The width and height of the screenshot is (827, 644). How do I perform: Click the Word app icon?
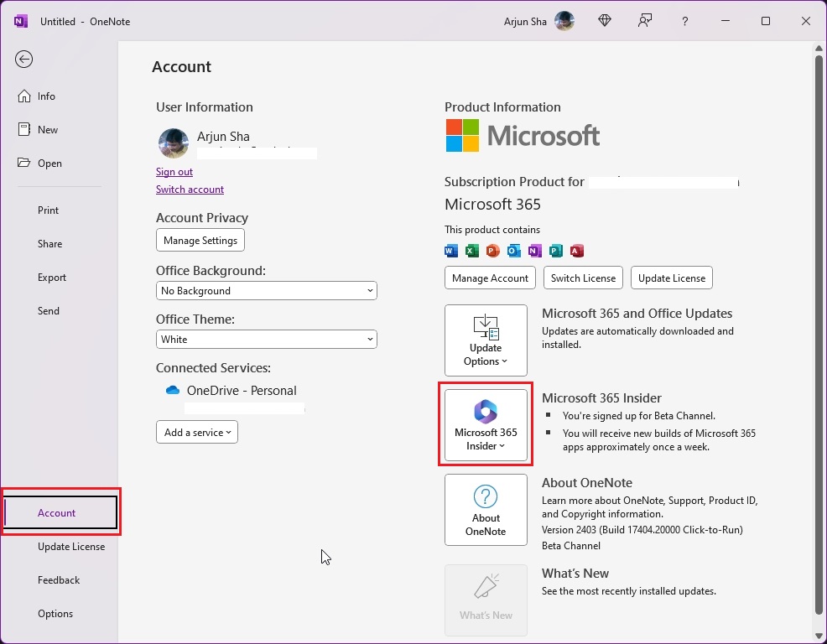[450, 251]
